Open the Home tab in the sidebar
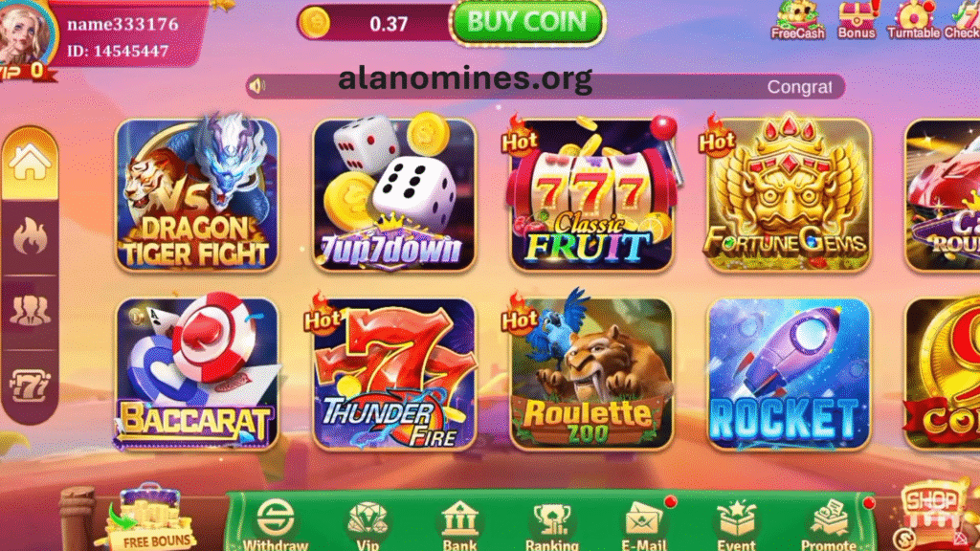 (x=30, y=164)
